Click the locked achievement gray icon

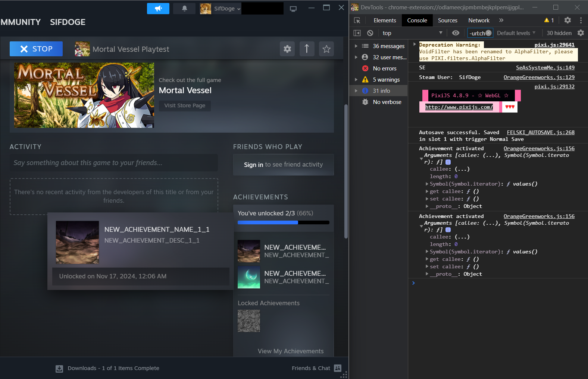[249, 321]
